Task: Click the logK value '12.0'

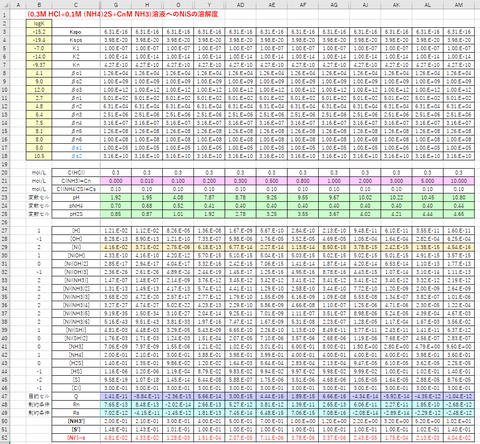Action: (39, 90)
